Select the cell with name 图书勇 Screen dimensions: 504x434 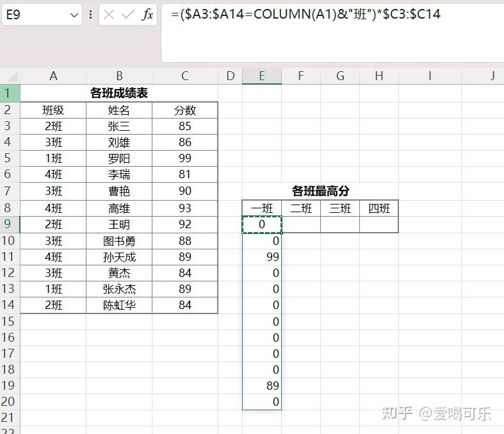pyautogui.click(x=119, y=241)
